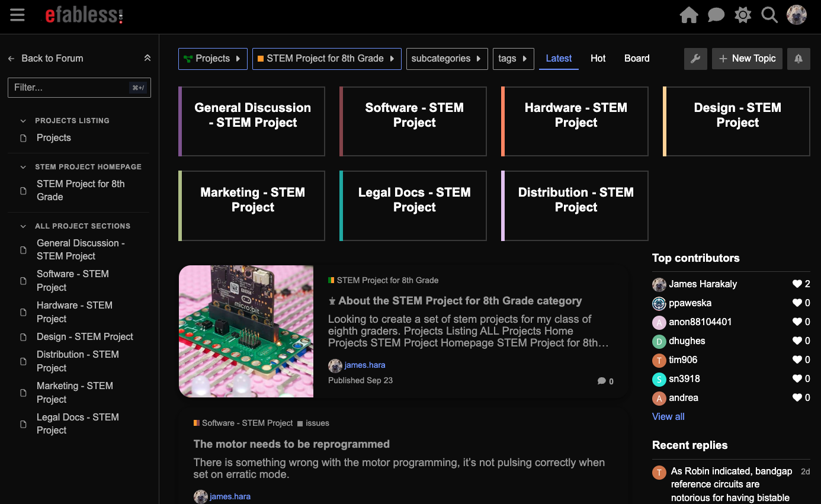
Task: Open the hamburger menu icon
Action: [x=17, y=15]
